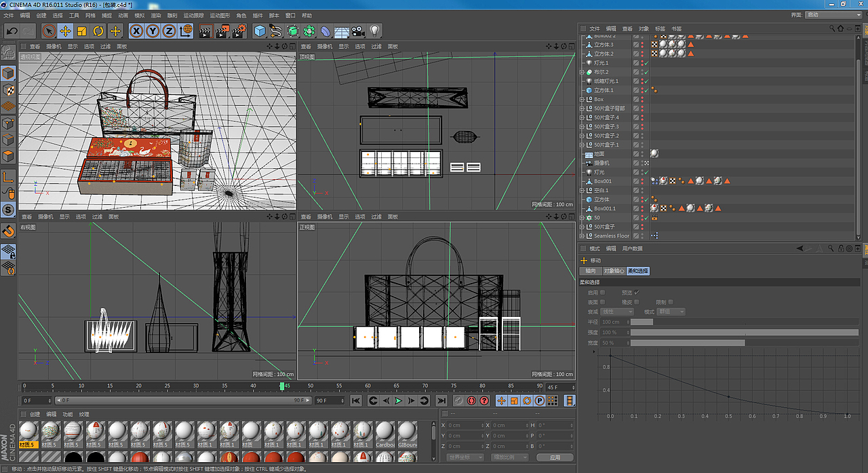Switch to the 柔和选择 tab
Viewport: 868px width, 473px height.
pos(637,271)
